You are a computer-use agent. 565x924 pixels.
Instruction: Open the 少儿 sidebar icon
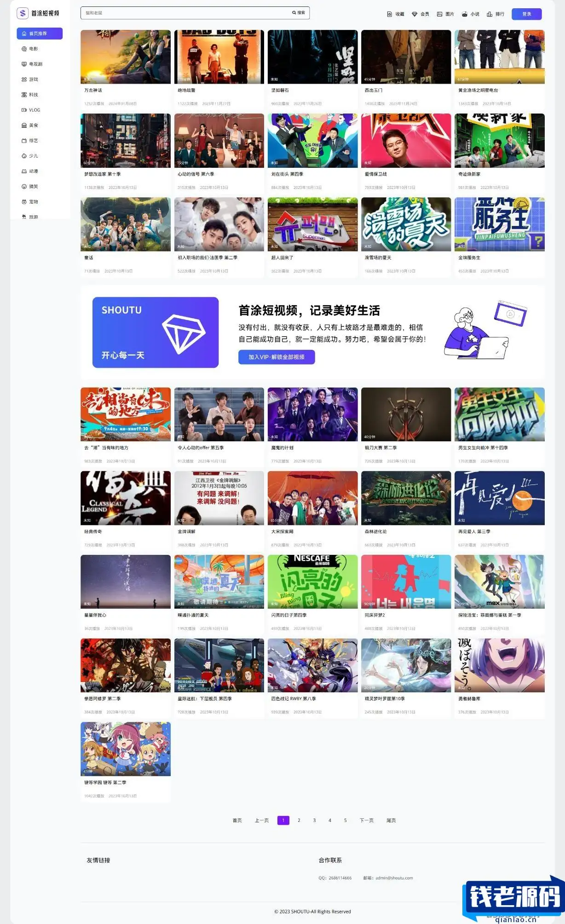(24, 156)
